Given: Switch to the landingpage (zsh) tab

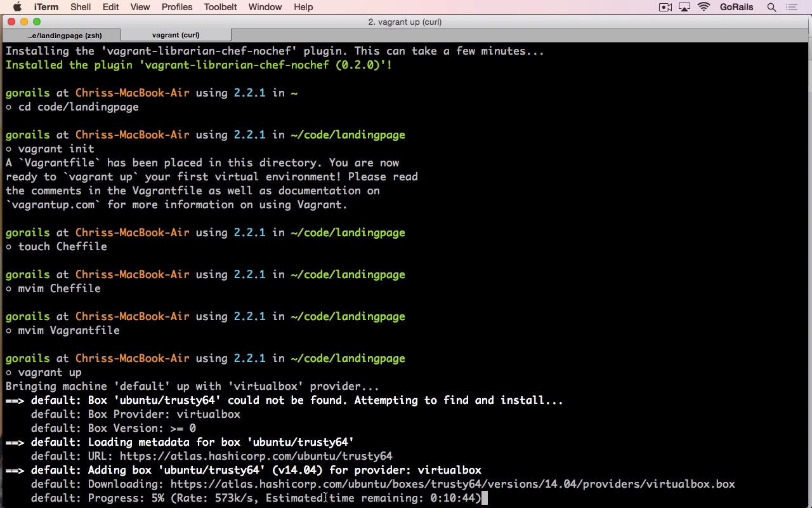Looking at the screenshot, I should click(x=60, y=35).
